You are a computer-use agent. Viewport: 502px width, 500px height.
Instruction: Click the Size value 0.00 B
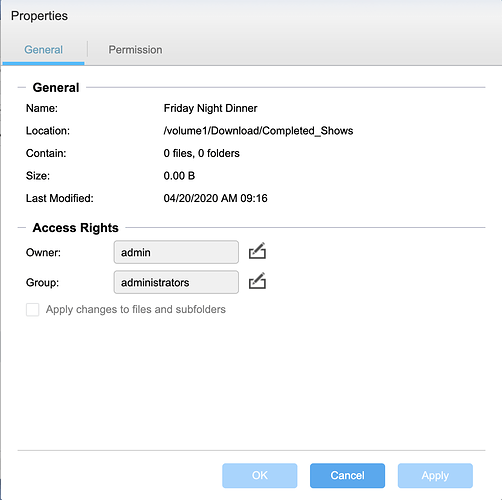(x=179, y=176)
